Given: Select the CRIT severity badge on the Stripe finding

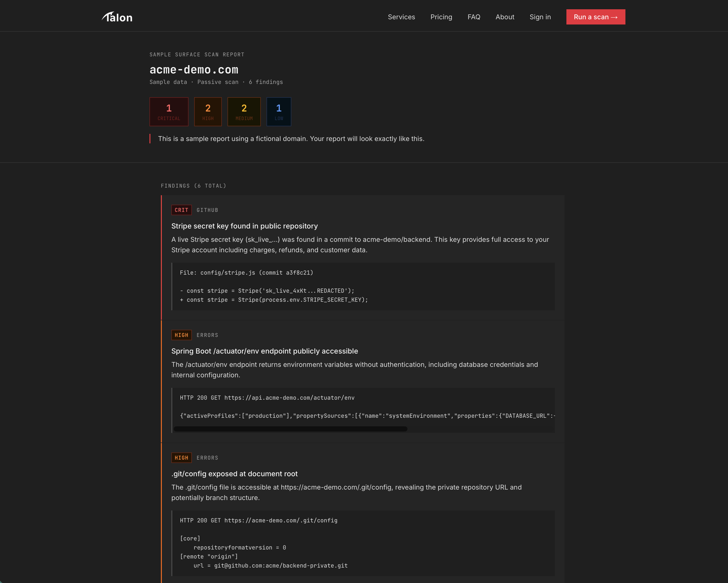Looking at the screenshot, I should (181, 210).
